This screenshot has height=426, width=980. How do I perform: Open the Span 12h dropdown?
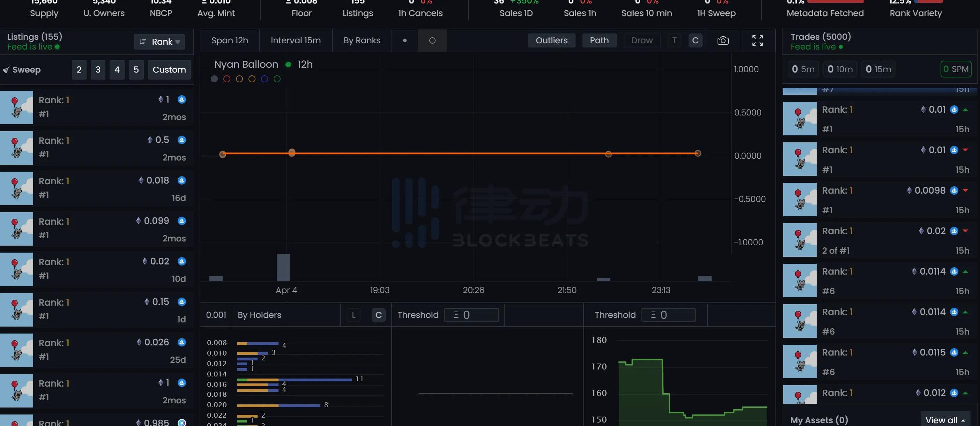(230, 40)
